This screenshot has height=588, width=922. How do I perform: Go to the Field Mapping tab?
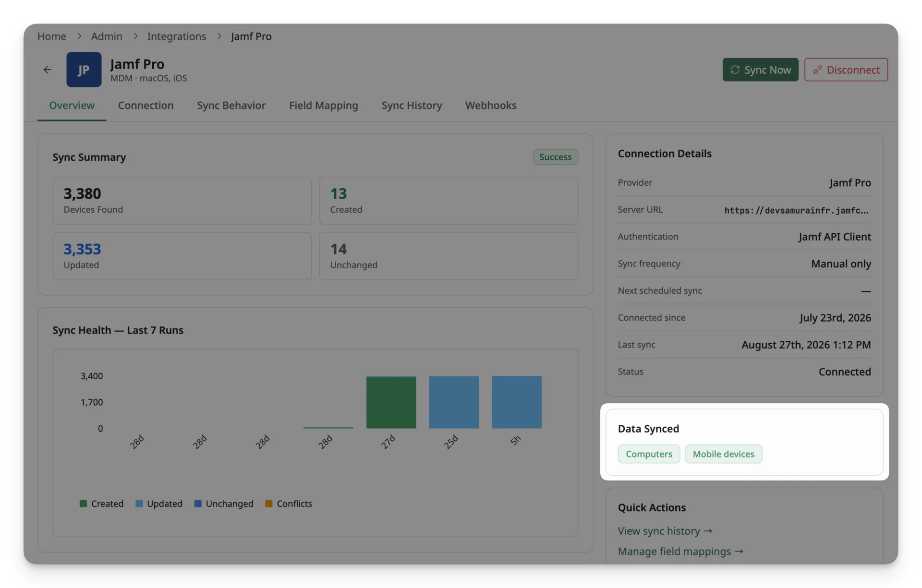(323, 105)
